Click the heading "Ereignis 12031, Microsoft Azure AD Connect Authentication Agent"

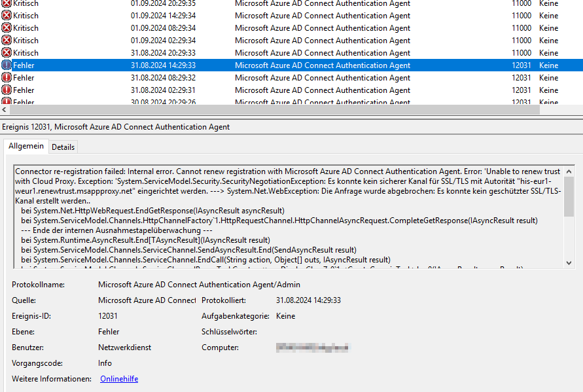(116, 127)
